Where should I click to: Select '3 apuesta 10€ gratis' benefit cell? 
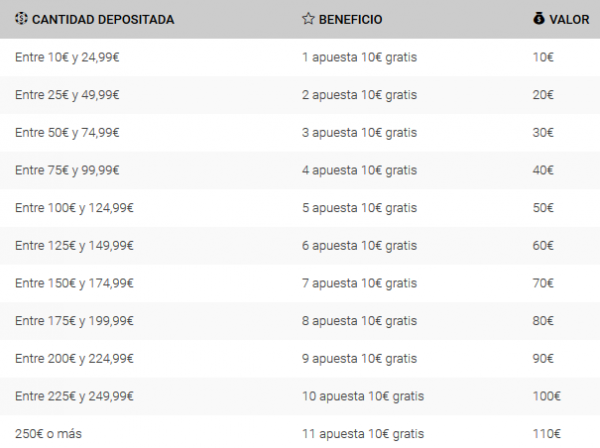click(359, 132)
